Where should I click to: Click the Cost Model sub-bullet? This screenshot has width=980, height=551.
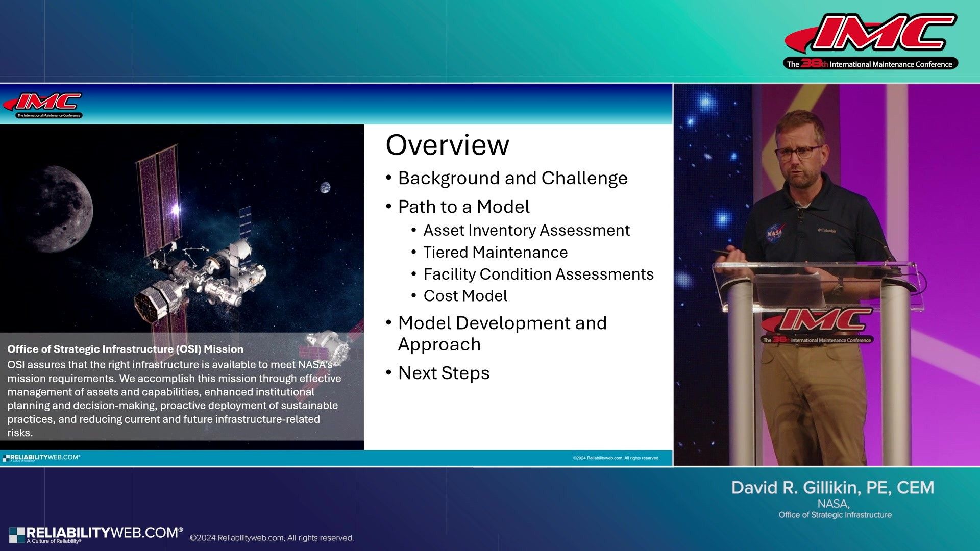pyautogui.click(x=465, y=296)
